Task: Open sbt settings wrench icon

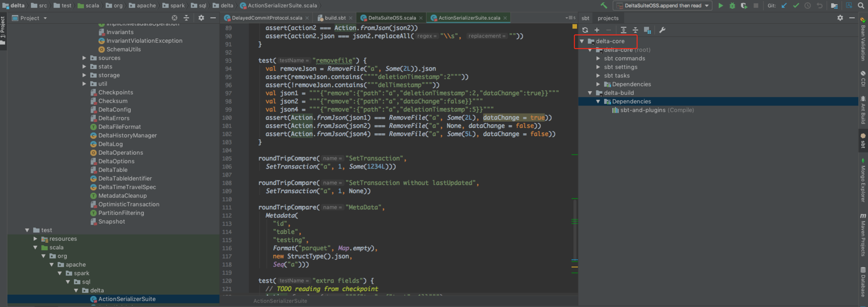Action: click(x=662, y=30)
